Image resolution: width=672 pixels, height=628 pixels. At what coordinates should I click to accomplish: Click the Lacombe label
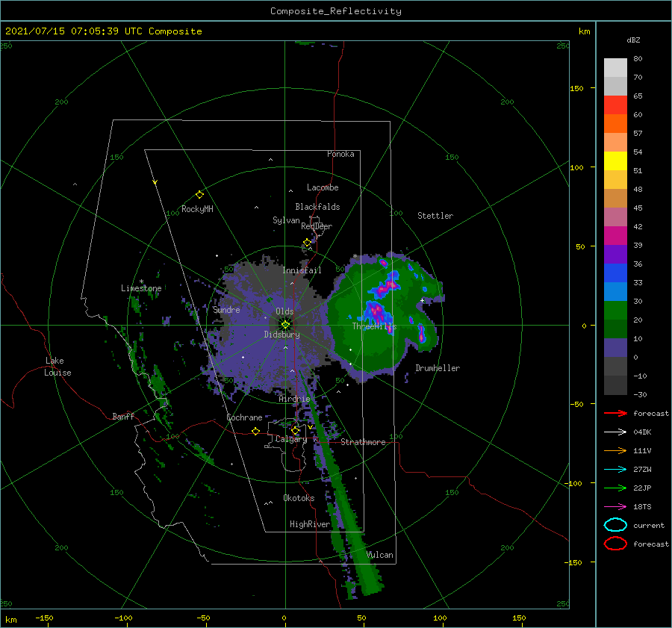click(x=323, y=187)
